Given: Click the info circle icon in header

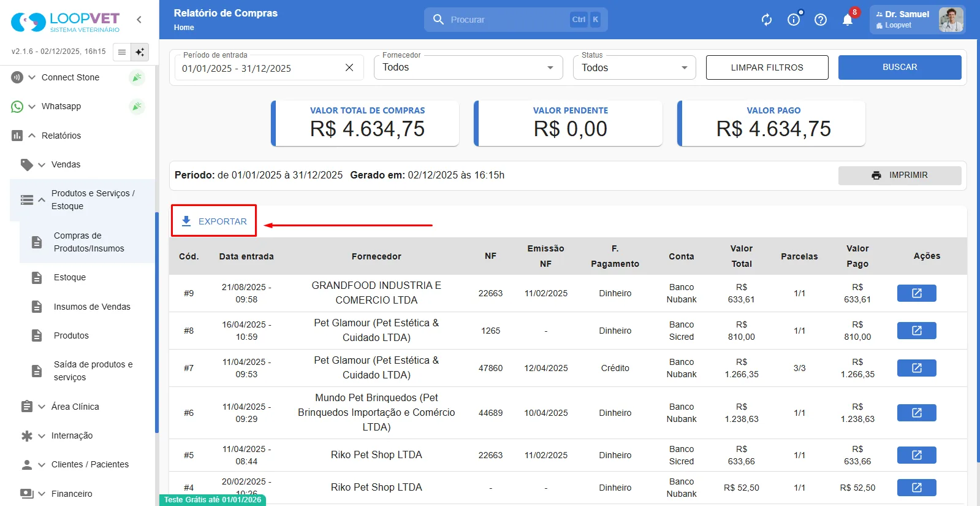Looking at the screenshot, I should point(794,20).
